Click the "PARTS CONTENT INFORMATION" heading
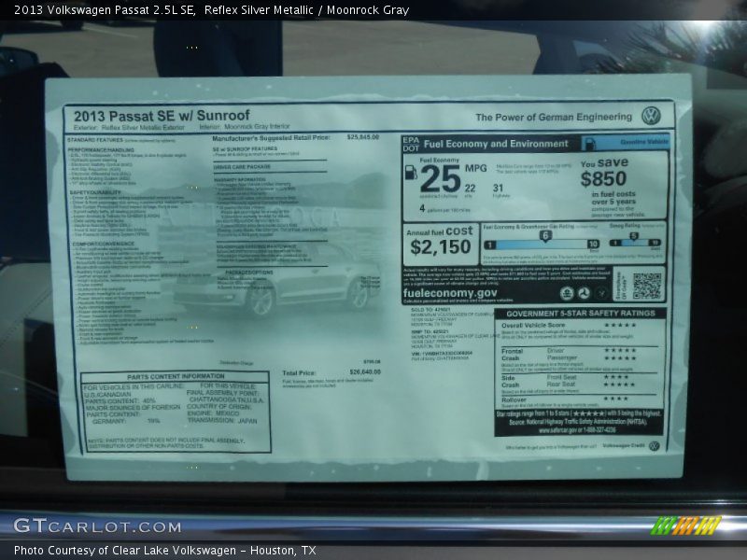 click(x=176, y=376)
